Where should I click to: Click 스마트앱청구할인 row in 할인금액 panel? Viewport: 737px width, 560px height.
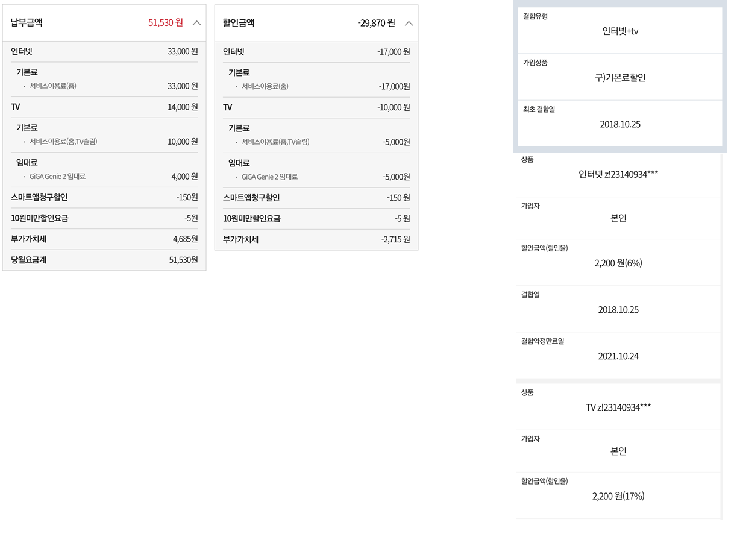251,198
